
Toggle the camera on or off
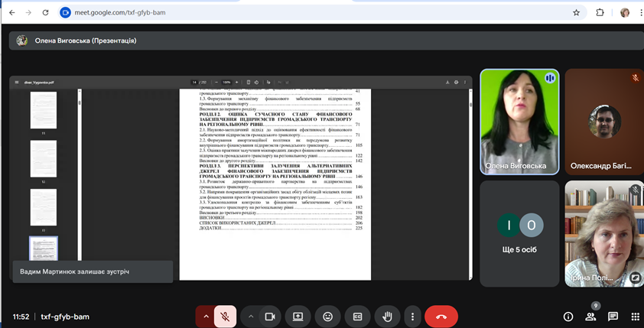269,316
